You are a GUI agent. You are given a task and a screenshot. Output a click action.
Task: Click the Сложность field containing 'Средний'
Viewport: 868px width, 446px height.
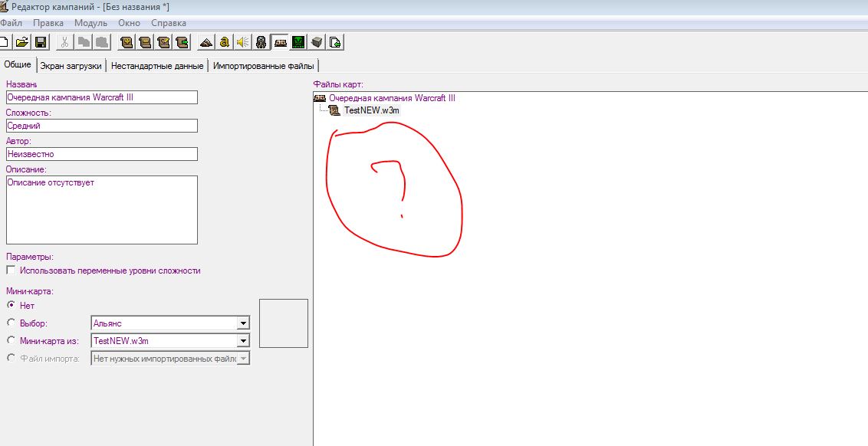[x=102, y=126]
